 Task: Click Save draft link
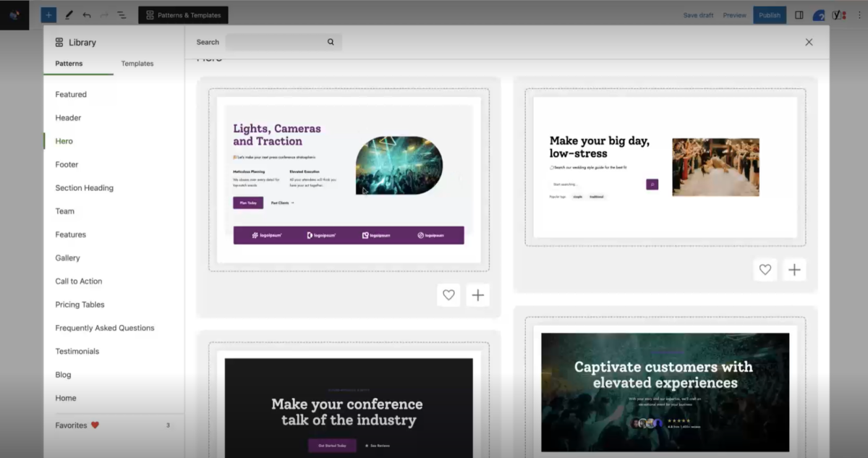click(x=698, y=15)
